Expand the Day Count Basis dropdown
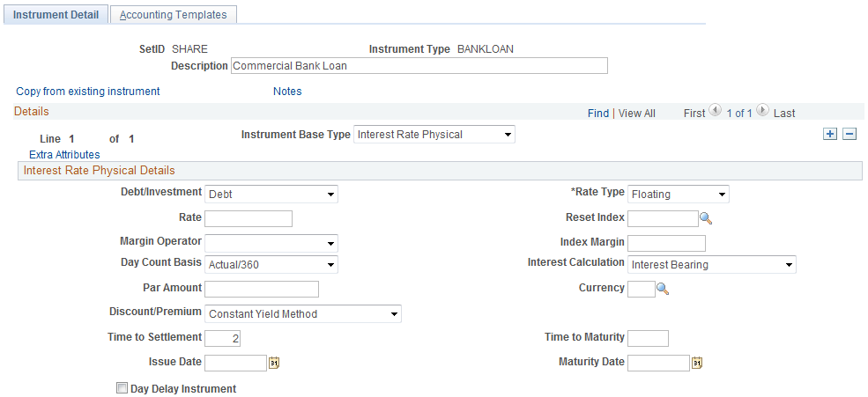 coord(271,265)
